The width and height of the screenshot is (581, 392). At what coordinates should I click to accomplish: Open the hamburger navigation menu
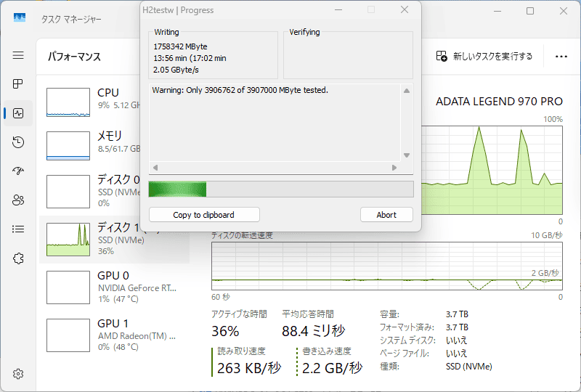pos(18,55)
